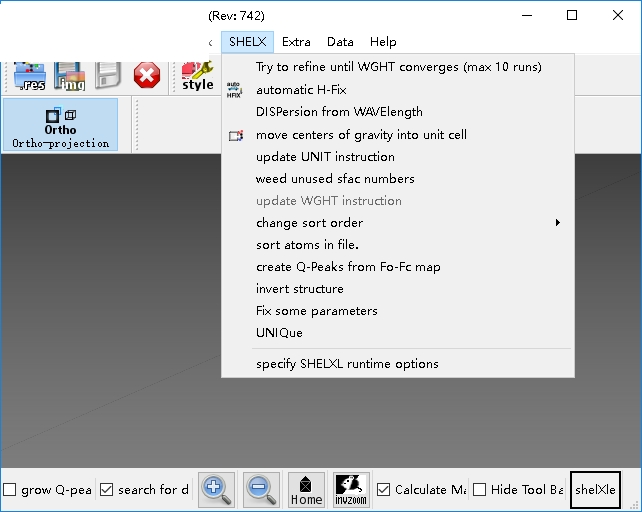This screenshot has height=512, width=642.
Task: Click the grey floppy disk save icon
Action: tap(108, 75)
